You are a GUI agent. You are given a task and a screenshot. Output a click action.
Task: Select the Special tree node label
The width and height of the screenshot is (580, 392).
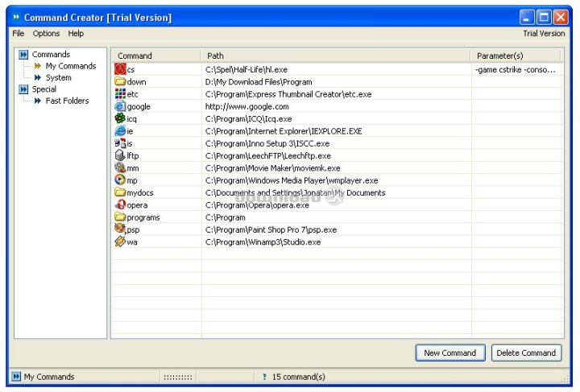[44, 89]
